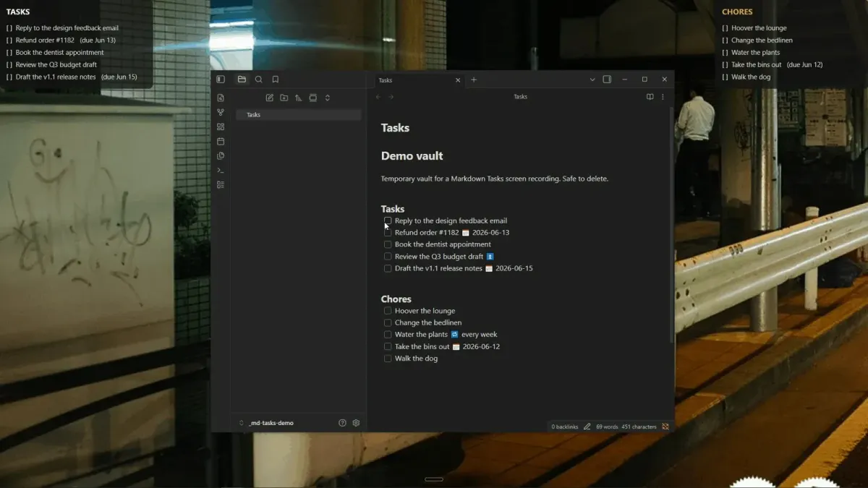Close the Tasks tab
The height and width of the screenshot is (488, 868).
(x=458, y=80)
